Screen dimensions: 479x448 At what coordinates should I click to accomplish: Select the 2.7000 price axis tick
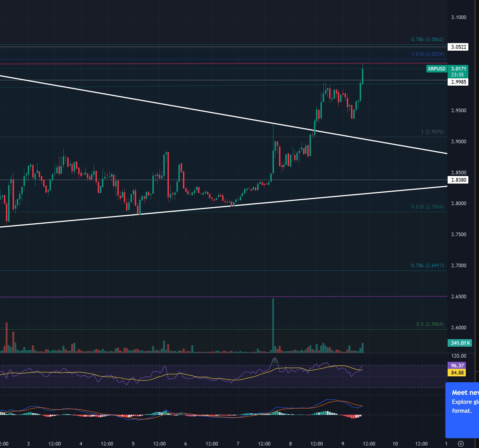[x=459, y=266]
